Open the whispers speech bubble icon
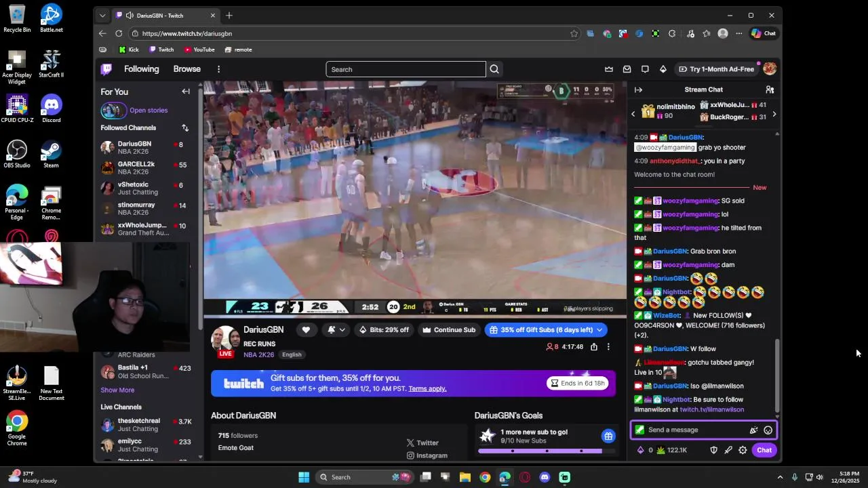 tap(645, 69)
